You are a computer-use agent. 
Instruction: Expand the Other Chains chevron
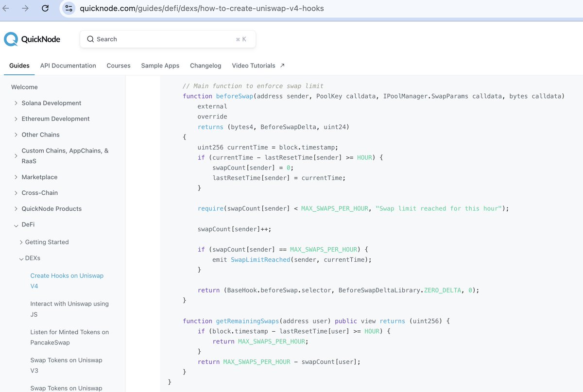16,135
